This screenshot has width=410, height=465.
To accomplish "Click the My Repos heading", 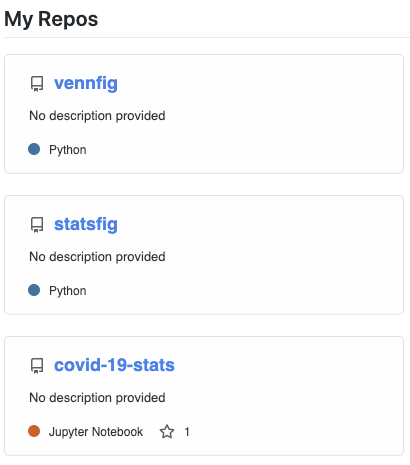I will pos(51,19).
